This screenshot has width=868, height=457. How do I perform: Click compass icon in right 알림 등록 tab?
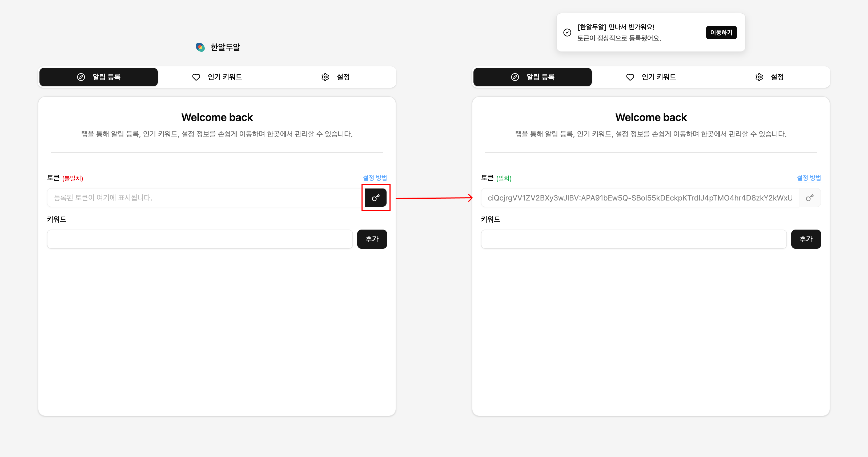(x=515, y=77)
